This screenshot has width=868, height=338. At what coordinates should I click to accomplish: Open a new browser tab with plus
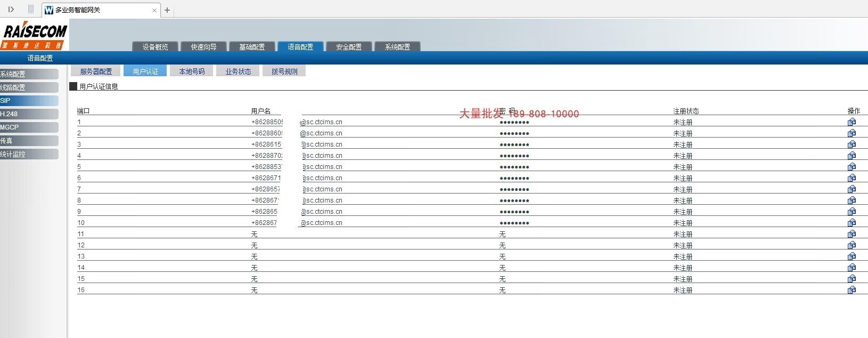(167, 10)
